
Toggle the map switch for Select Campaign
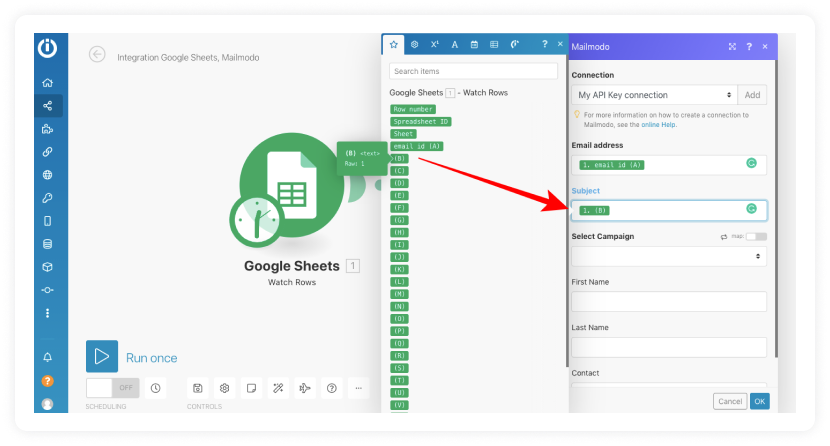(x=756, y=236)
